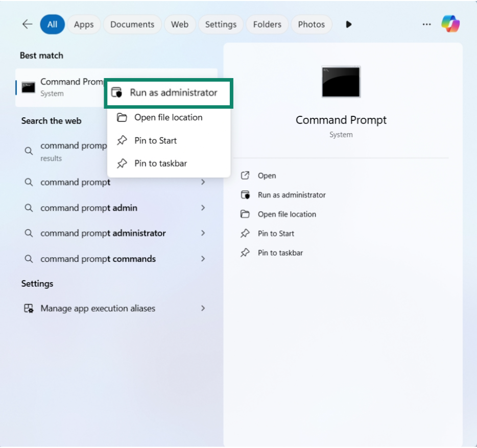Click the large Command Prompt icon in details pane
Viewport: 477px width, 448px height.
pos(341,82)
